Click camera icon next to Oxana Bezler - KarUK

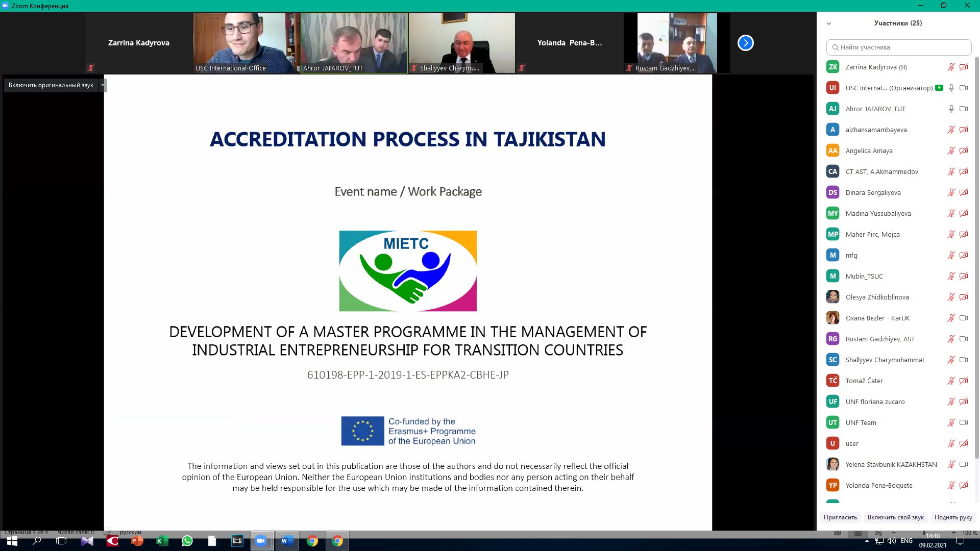click(963, 318)
